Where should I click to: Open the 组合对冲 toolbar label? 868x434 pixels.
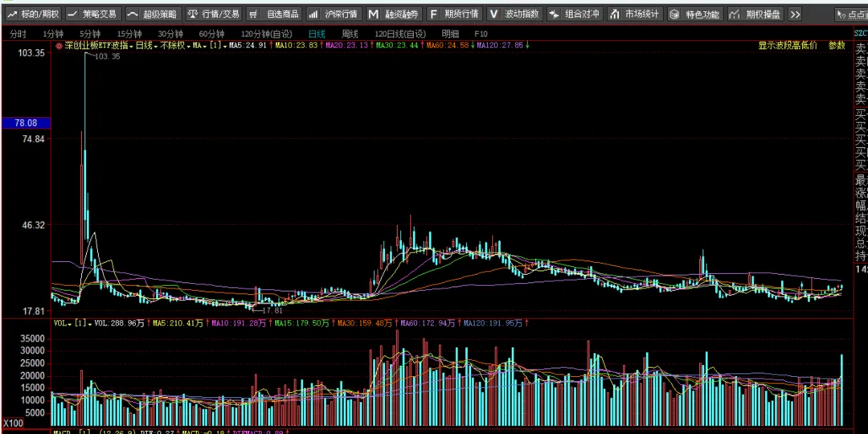583,14
